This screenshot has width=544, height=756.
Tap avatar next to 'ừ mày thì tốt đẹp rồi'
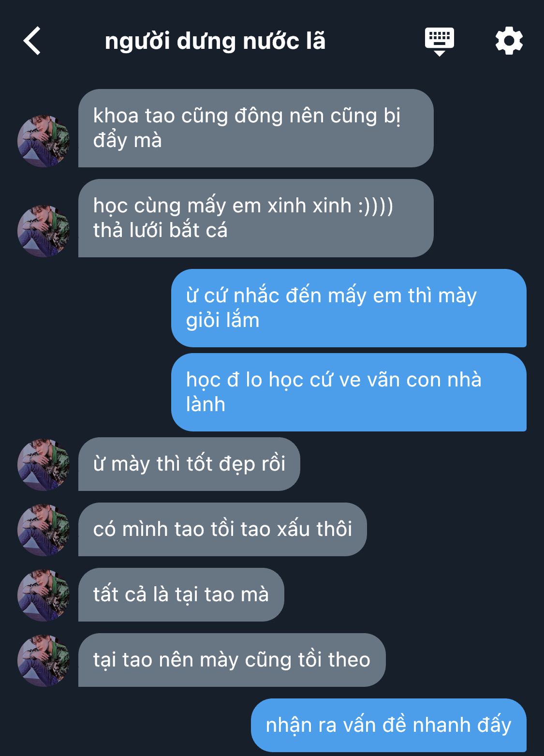(x=44, y=465)
